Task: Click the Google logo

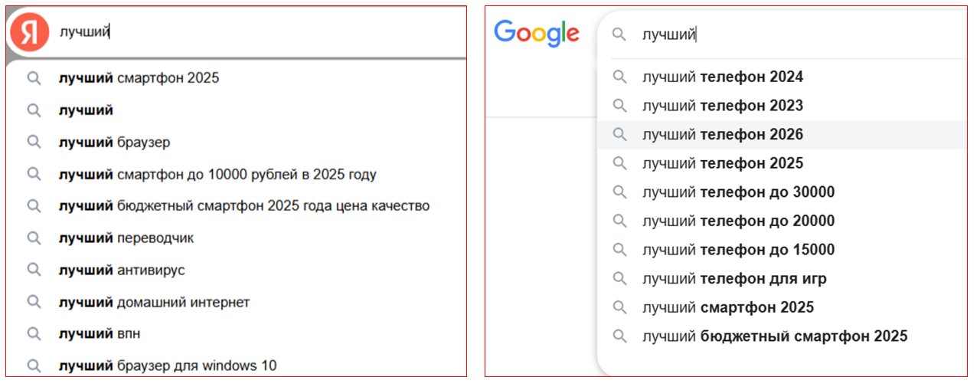Action: pyautogui.click(x=536, y=33)
